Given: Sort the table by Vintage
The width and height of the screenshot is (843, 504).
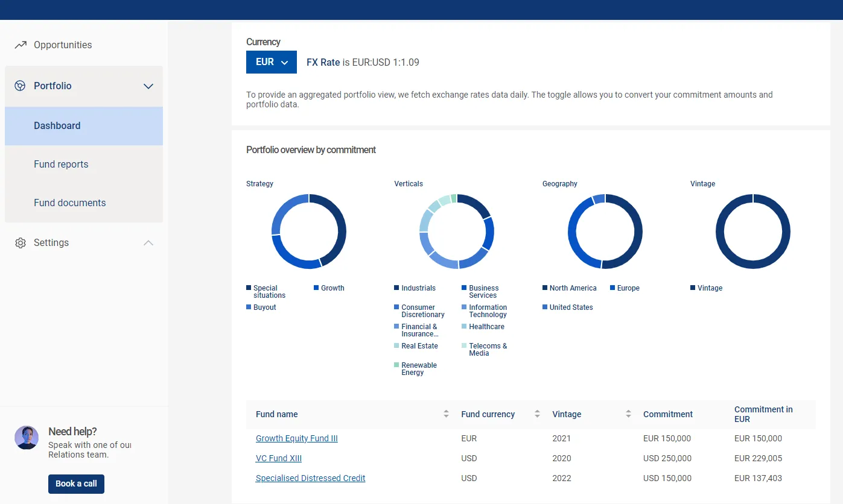Looking at the screenshot, I should (x=628, y=414).
